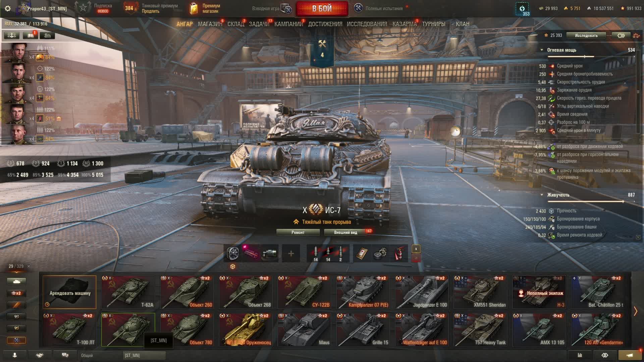Click the vehicle parameters panel scrollbar
The image size is (644, 362).
(638, 90)
